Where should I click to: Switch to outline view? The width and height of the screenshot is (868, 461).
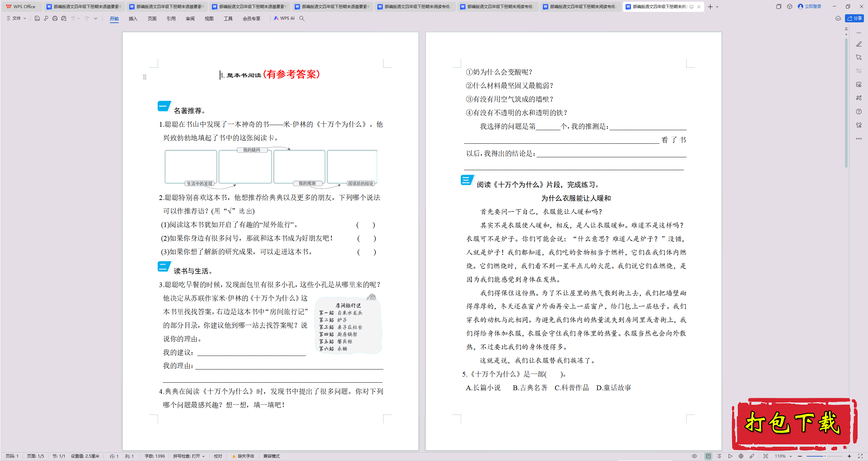click(x=719, y=456)
